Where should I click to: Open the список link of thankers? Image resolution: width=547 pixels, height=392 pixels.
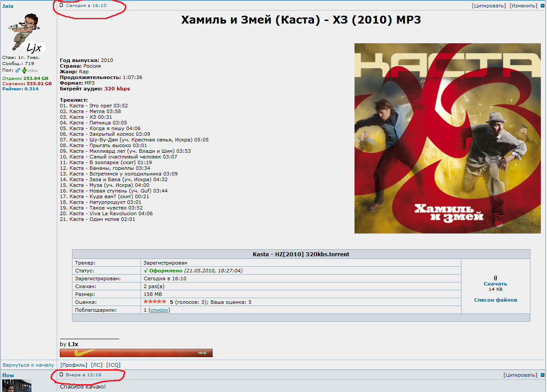coord(159,310)
